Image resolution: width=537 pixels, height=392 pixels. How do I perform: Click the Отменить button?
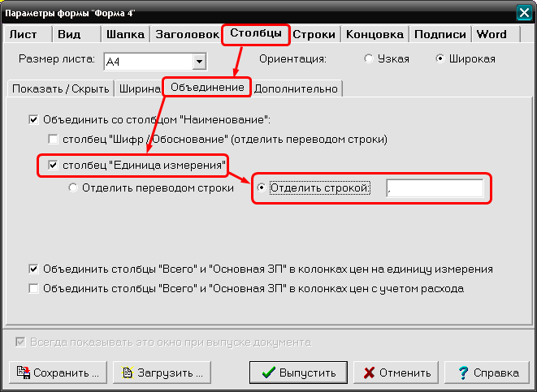pos(396,373)
